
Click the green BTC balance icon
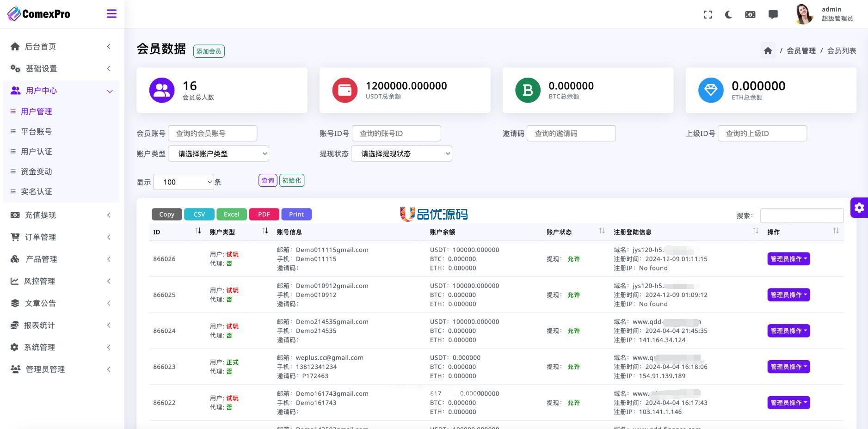528,90
